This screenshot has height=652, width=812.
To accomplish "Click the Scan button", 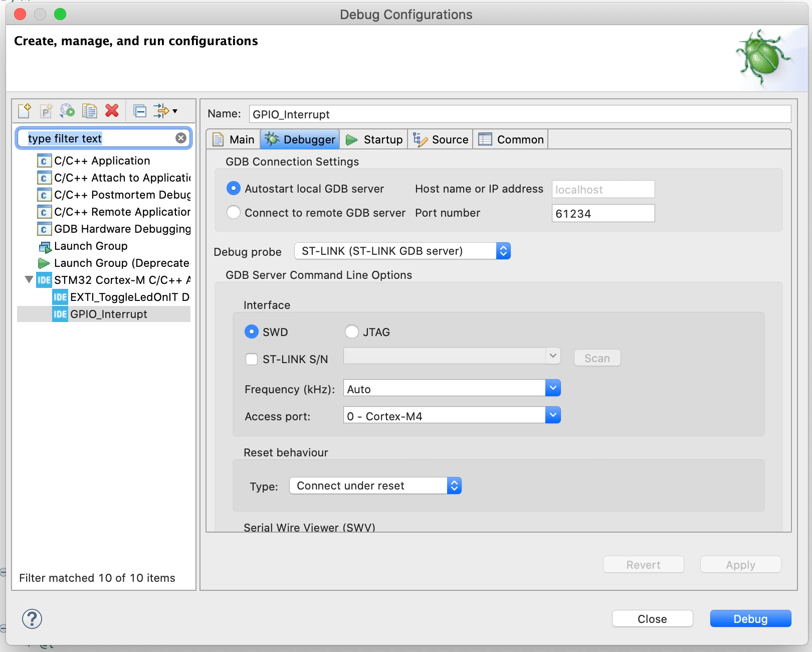I will (x=597, y=358).
